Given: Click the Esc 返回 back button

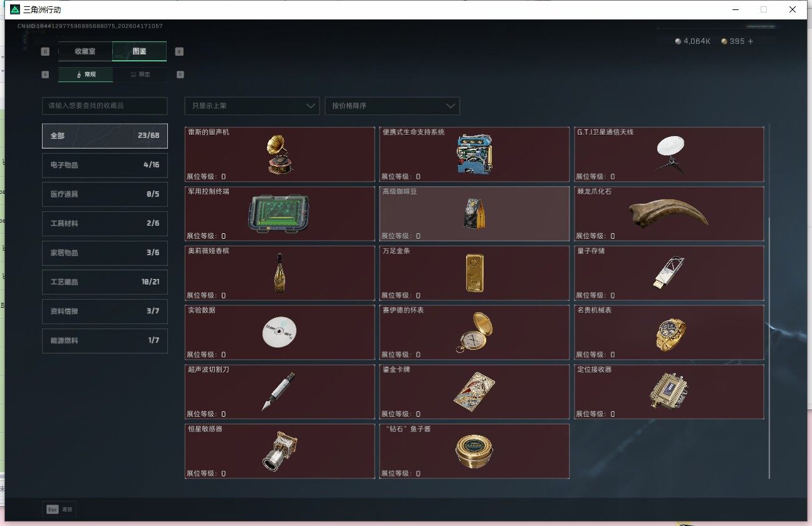Looking at the screenshot, I should click(60, 509).
